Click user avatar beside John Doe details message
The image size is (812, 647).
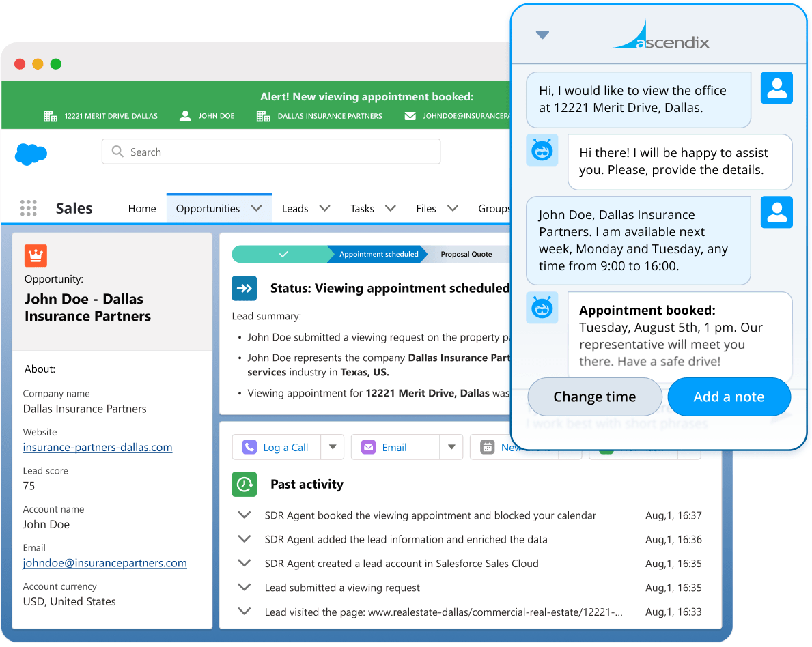pyautogui.click(x=776, y=212)
